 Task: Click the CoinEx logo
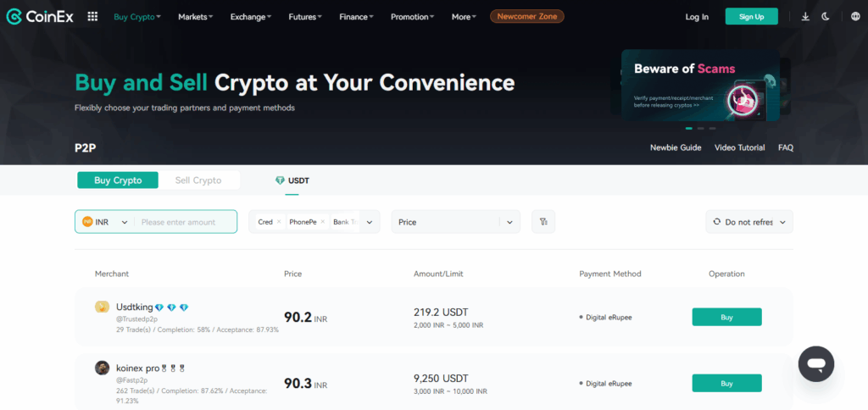[40, 17]
